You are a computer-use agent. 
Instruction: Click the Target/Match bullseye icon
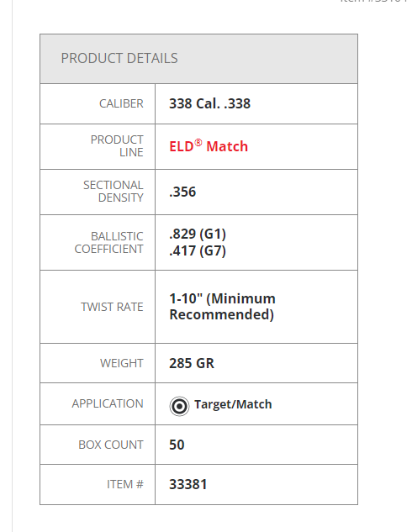179,406
